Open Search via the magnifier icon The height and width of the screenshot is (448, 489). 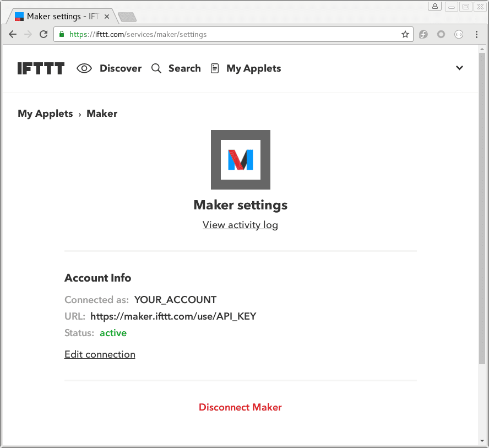(156, 68)
